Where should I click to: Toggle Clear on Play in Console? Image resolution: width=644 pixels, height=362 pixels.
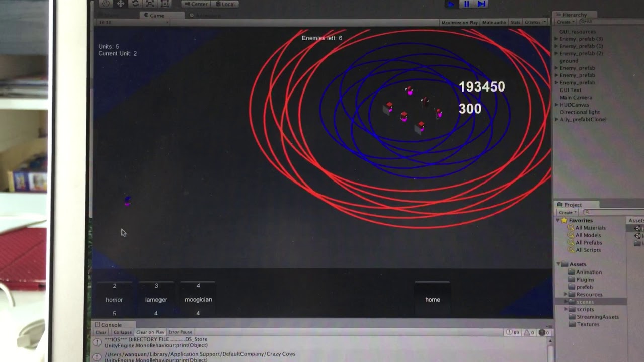pos(150,332)
